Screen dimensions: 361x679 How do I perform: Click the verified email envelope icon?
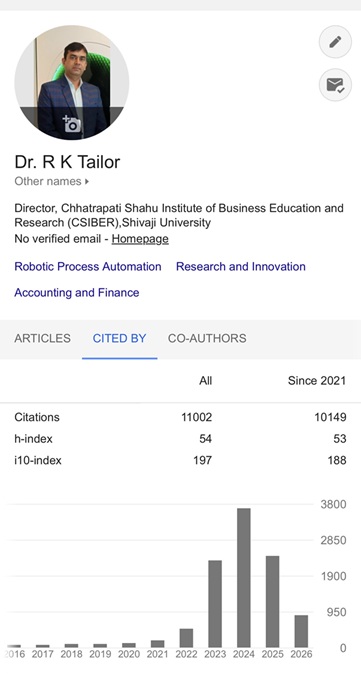click(335, 85)
